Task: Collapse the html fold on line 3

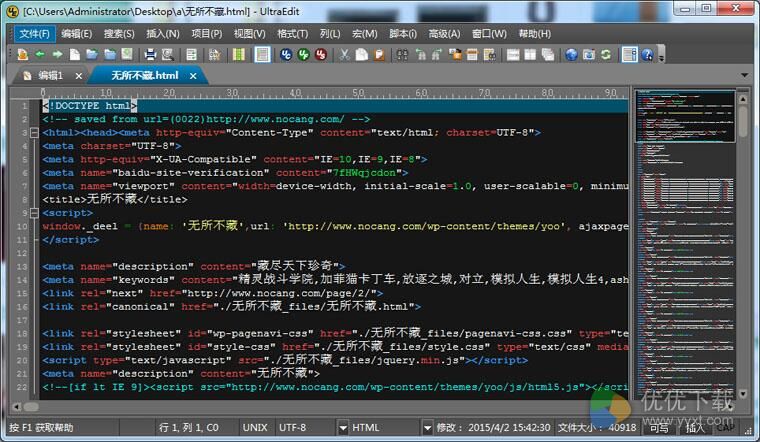Action: click(34, 132)
